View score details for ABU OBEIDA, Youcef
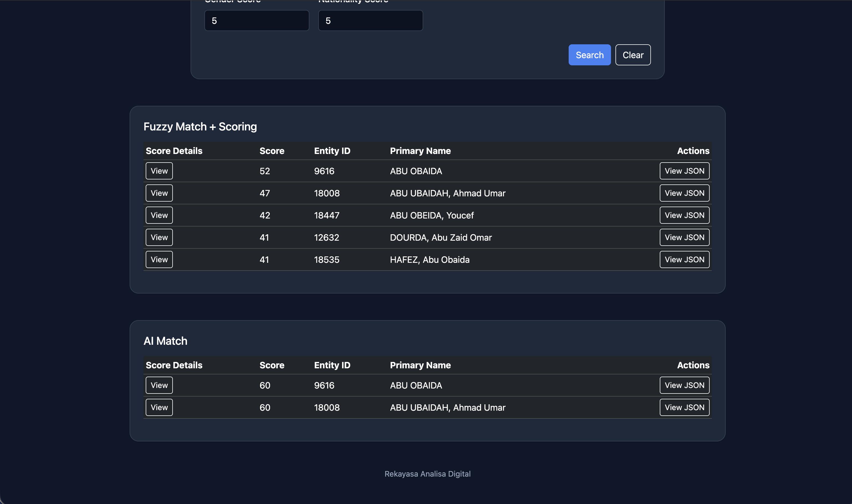The height and width of the screenshot is (504, 852). point(159,215)
